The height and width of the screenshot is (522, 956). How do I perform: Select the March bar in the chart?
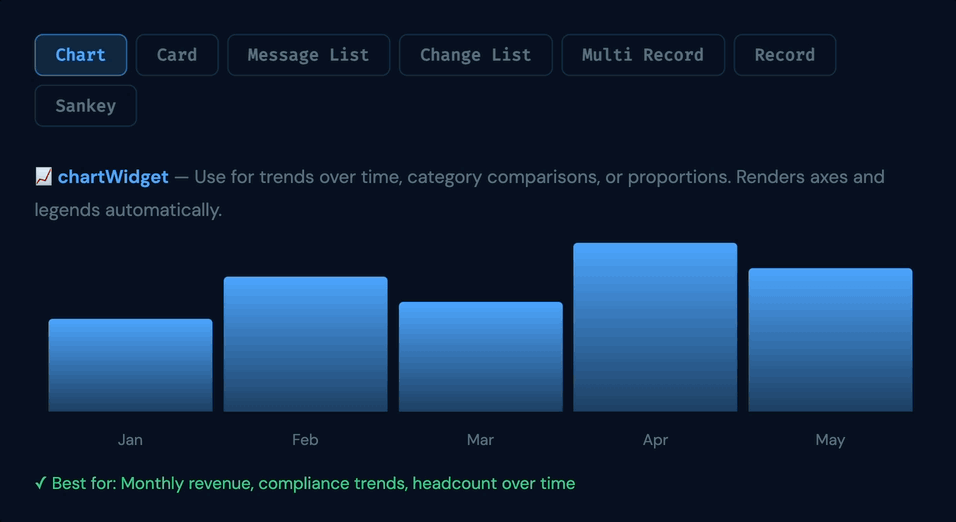pyautogui.click(x=480, y=357)
